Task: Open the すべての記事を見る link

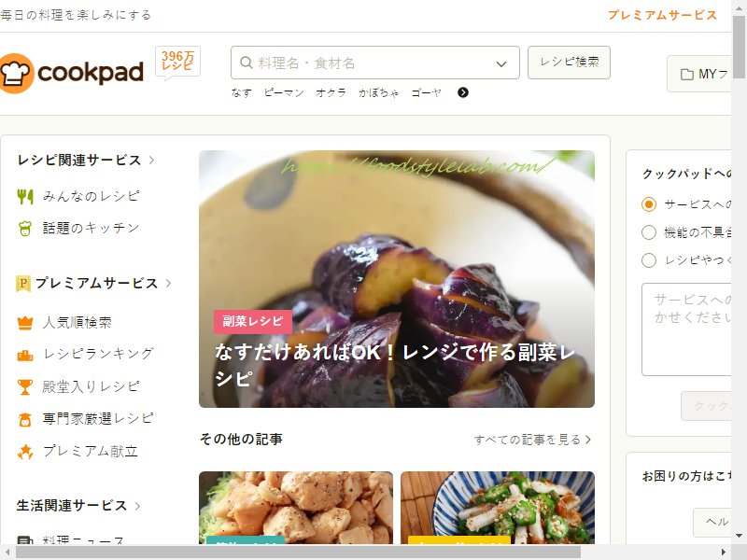Action: click(x=532, y=440)
